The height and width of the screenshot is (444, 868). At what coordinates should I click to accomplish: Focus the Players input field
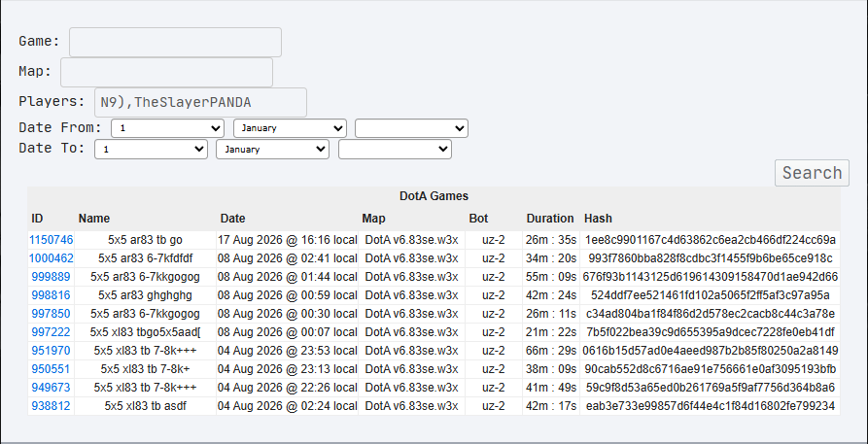click(x=200, y=102)
